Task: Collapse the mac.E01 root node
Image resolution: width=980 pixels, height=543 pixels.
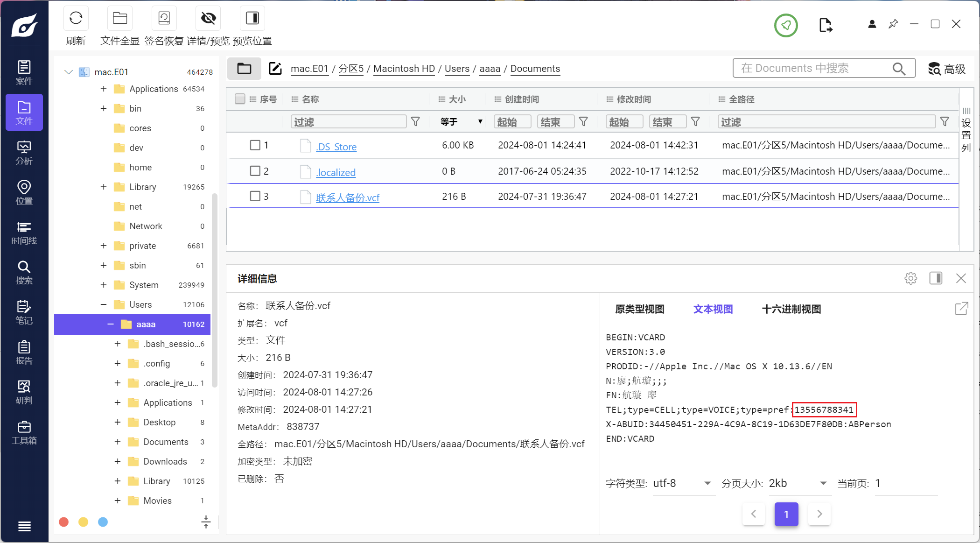Action: click(x=69, y=72)
